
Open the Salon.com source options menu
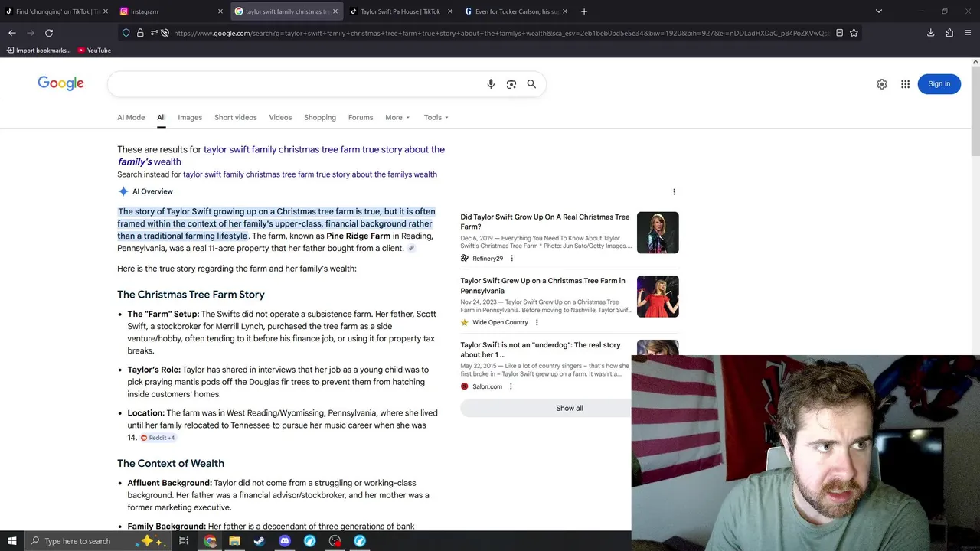(x=511, y=386)
